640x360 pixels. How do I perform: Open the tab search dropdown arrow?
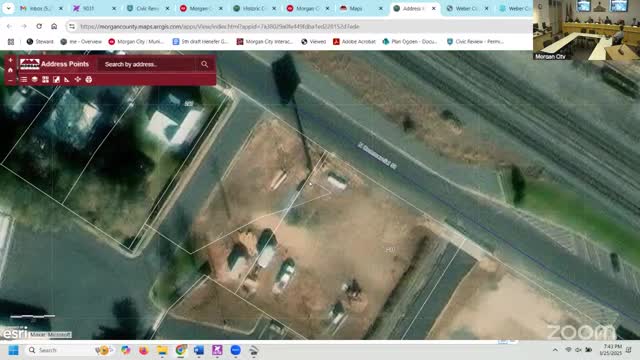coord(8,8)
